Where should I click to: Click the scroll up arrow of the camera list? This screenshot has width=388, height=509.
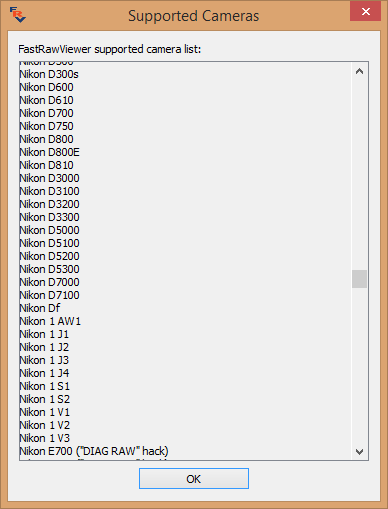tap(359, 71)
